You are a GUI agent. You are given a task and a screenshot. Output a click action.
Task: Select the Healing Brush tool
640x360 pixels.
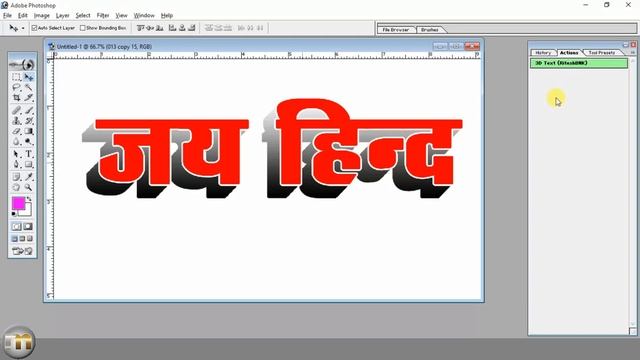click(16, 110)
